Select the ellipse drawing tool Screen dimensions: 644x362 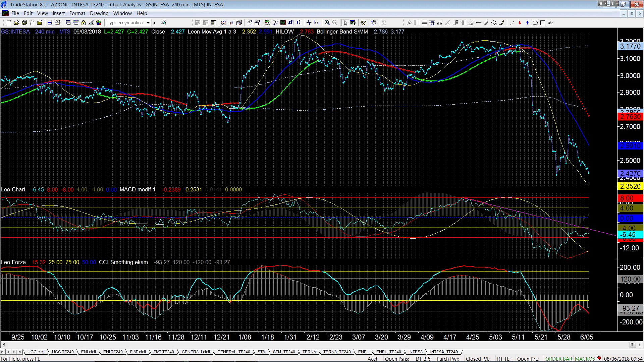[535, 23]
